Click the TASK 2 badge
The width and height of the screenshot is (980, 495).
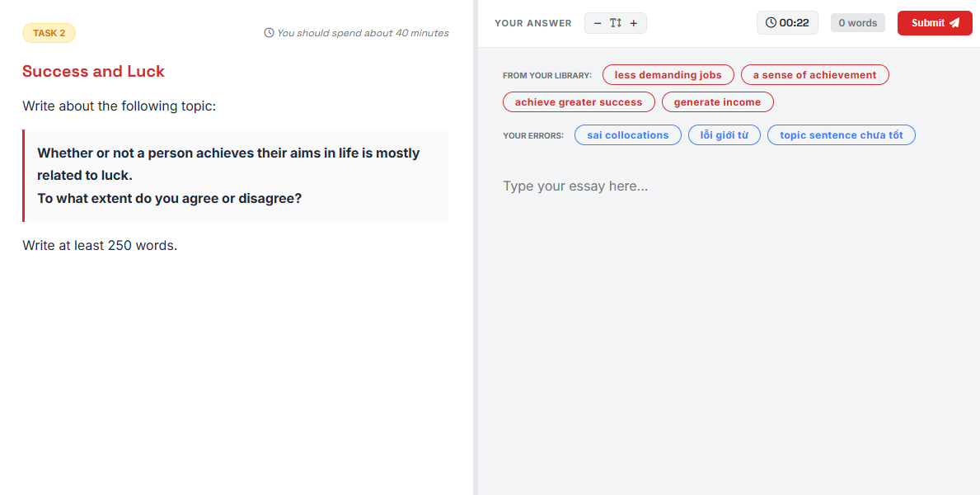pyautogui.click(x=49, y=33)
